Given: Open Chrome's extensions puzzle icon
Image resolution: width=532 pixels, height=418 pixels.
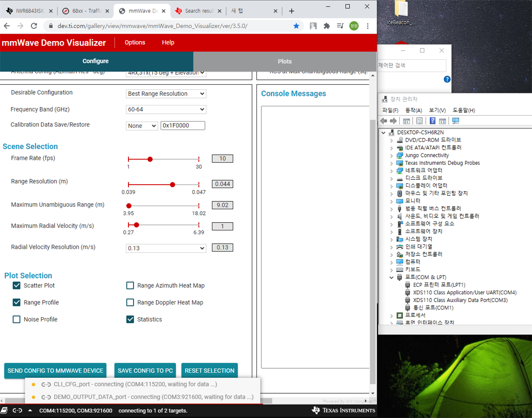Looking at the screenshot, I should [327, 26].
